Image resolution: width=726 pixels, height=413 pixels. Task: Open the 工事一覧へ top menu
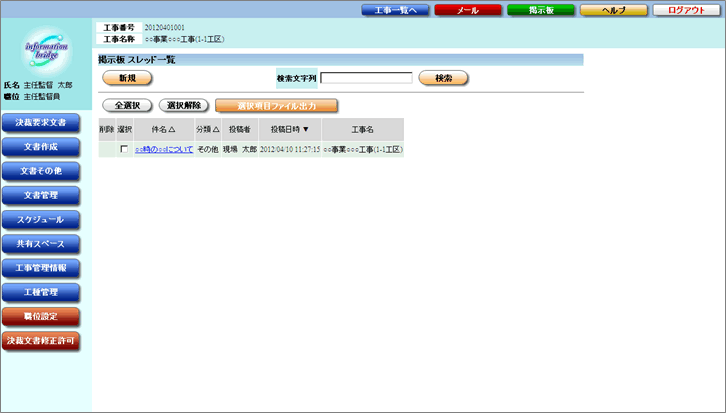click(395, 10)
